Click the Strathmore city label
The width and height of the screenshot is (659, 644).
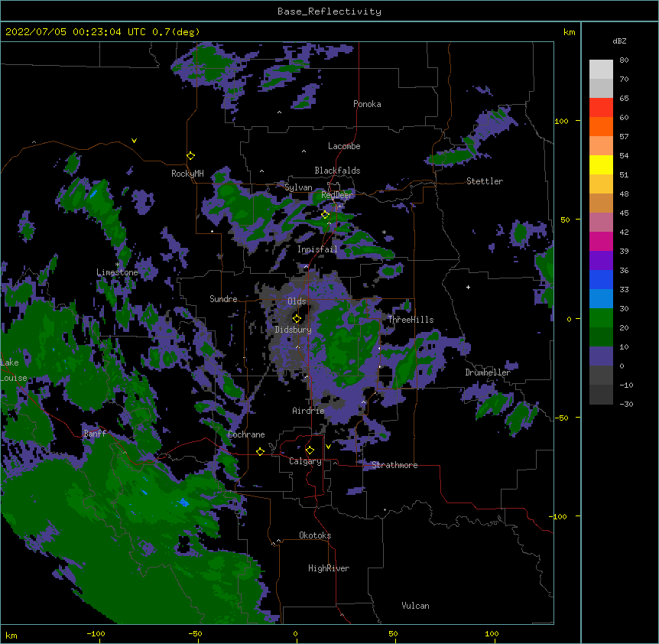click(394, 465)
